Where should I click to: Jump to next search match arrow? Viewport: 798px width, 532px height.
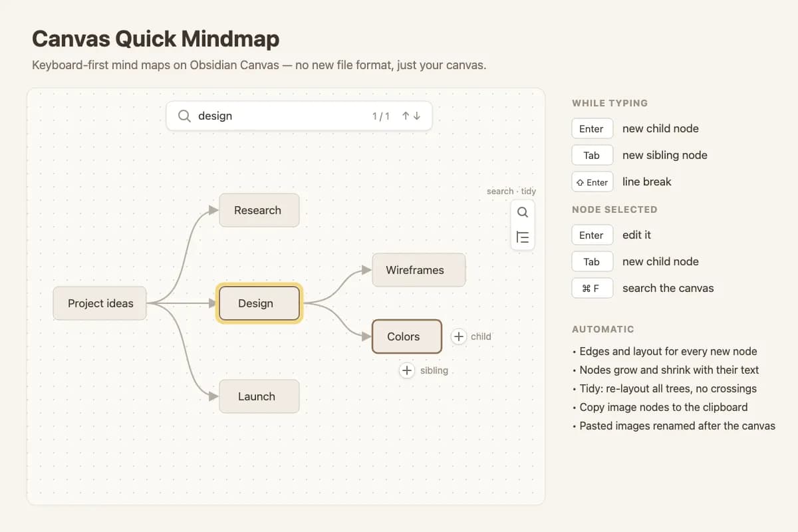(x=417, y=116)
